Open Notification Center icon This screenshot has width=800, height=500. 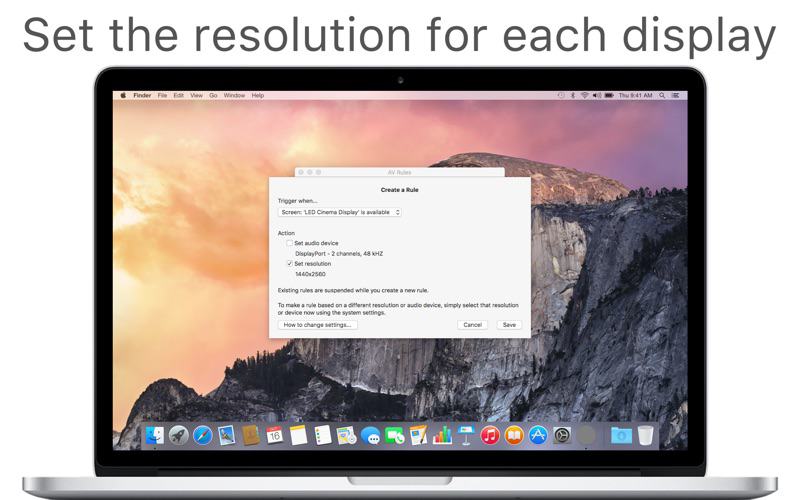tap(675, 95)
